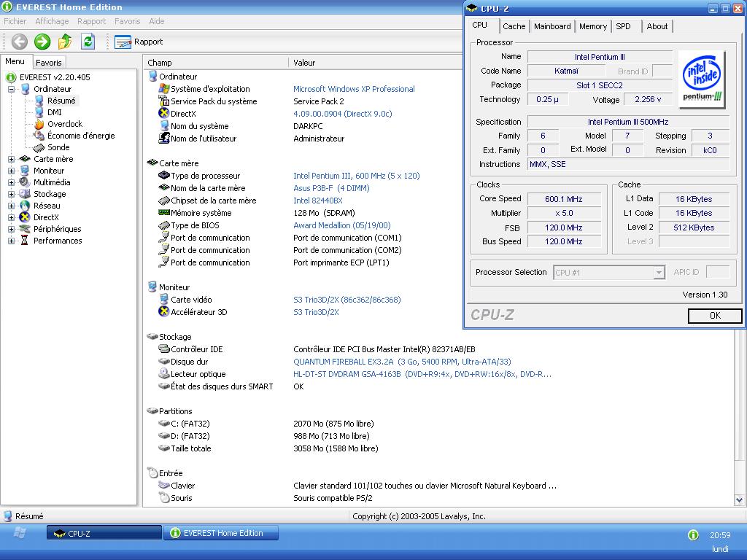Open the Rapport toolbar button

[139, 42]
